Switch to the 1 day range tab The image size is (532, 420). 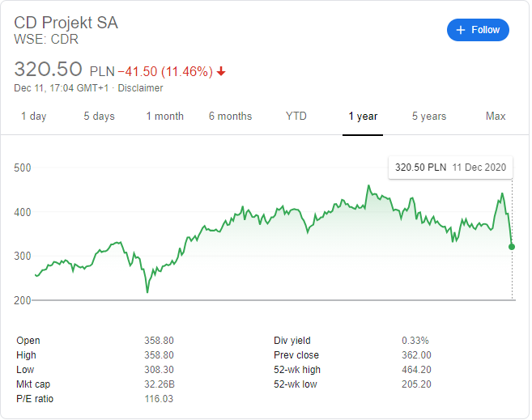(33, 117)
